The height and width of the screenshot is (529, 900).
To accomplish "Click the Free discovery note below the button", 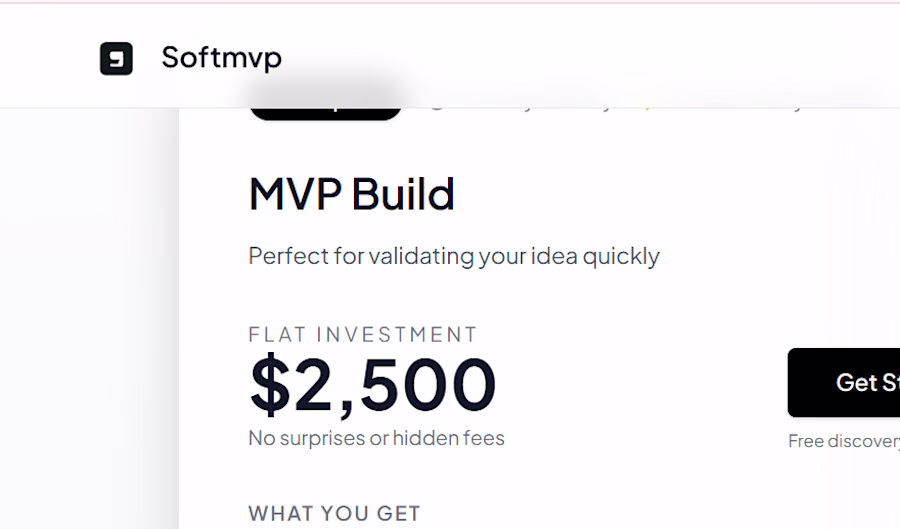I will tap(843, 441).
